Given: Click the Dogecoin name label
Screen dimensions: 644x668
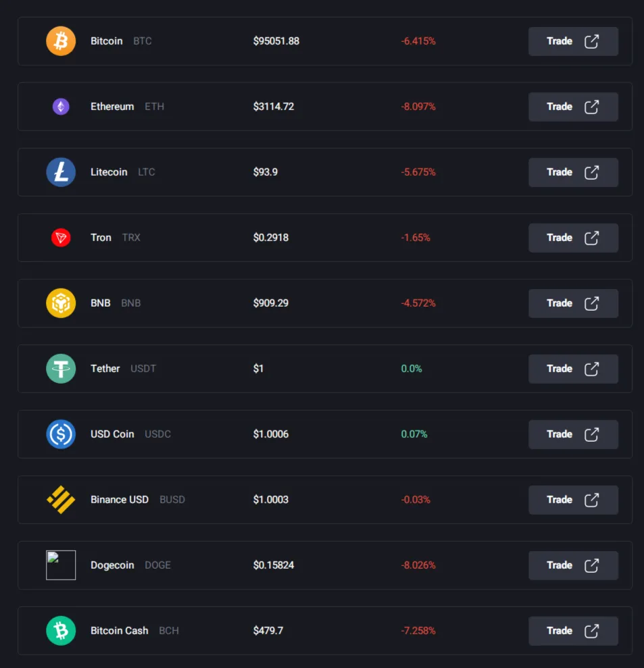Looking at the screenshot, I should point(112,565).
